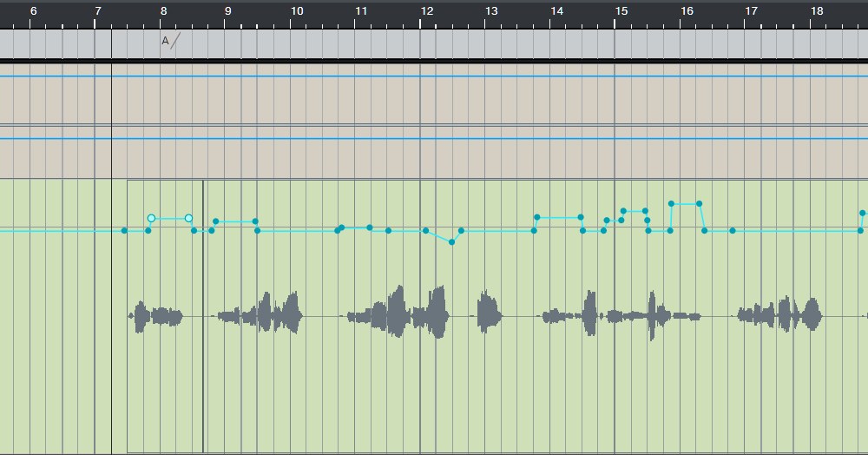This screenshot has width=868, height=455.
Task: Click bar 15 on the timeline ruler
Action: click(621, 11)
